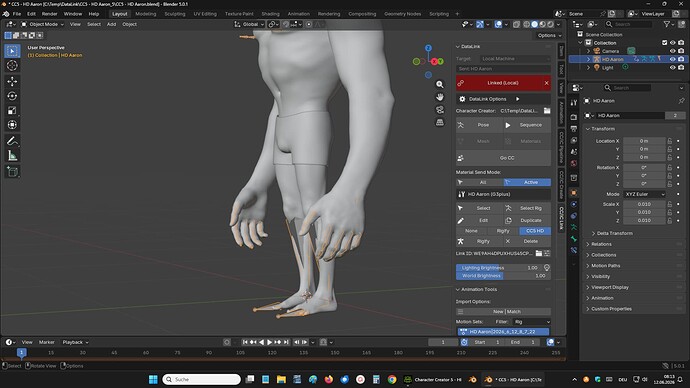This screenshot has height=388, width=690.
Task: Click the Delete character button
Action: tap(527, 241)
